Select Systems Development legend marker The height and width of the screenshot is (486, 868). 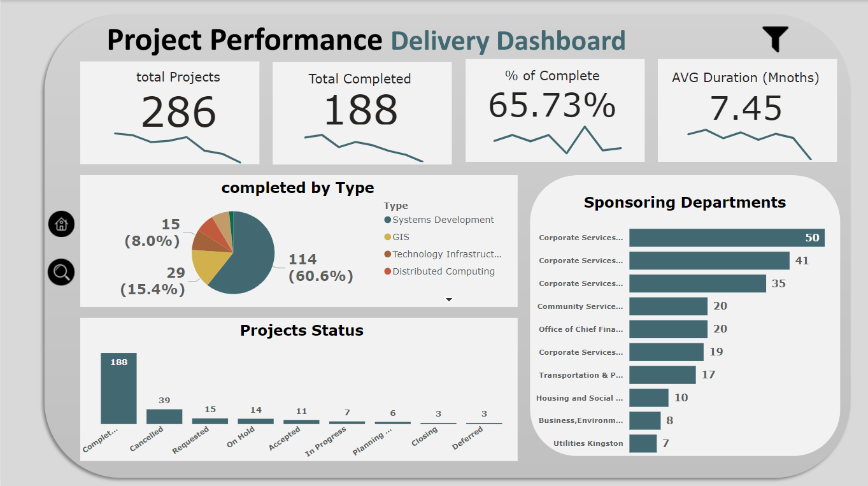point(388,220)
